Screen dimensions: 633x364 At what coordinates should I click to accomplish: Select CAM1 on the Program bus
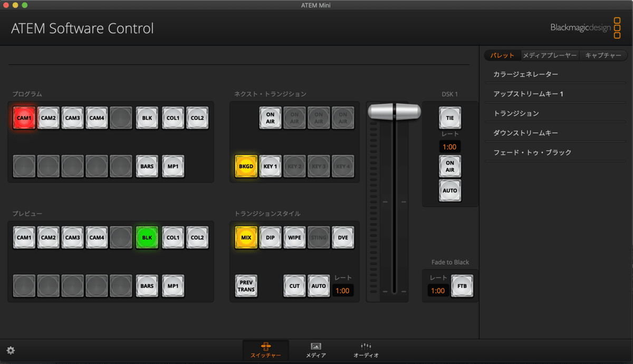click(x=24, y=118)
